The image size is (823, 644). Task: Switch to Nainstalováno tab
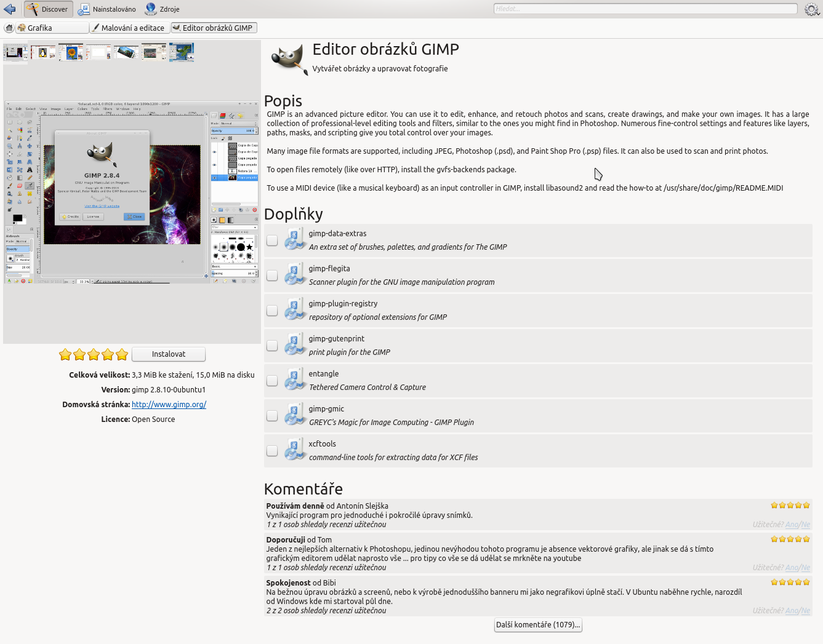tap(107, 9)
